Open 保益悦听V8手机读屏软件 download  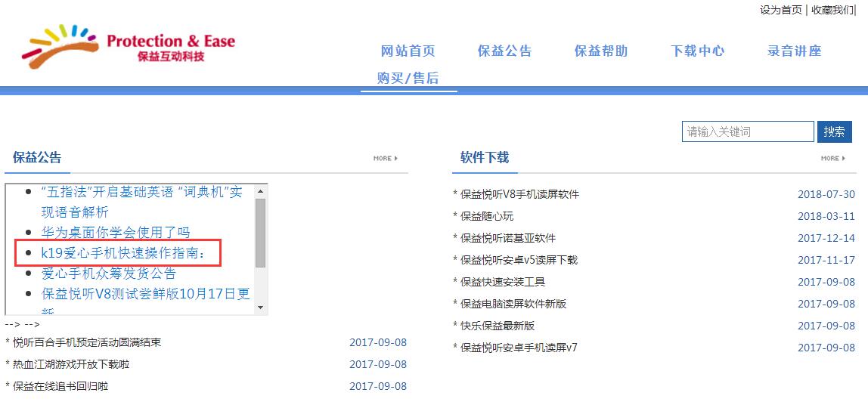519,194
